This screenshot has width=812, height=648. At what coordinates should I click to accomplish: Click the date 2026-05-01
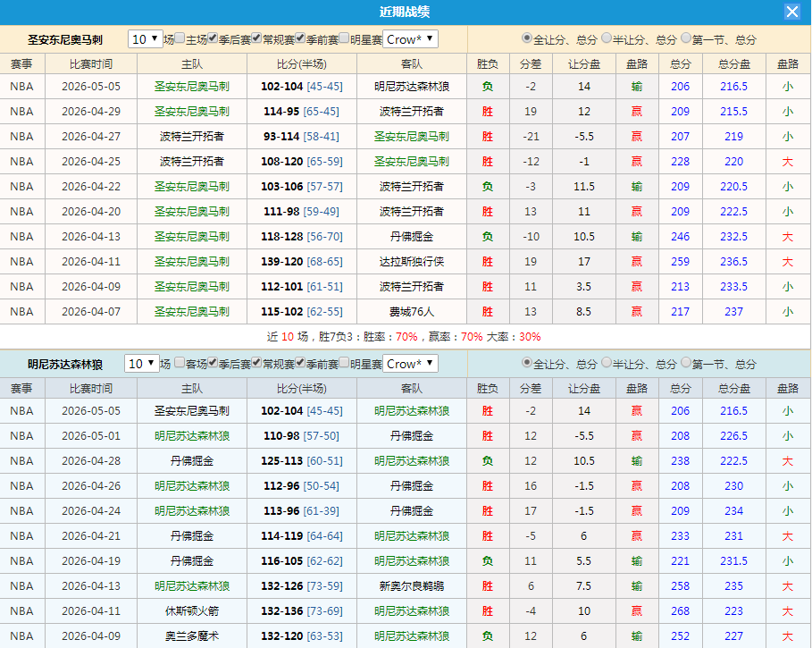click(x=90, y=435)
